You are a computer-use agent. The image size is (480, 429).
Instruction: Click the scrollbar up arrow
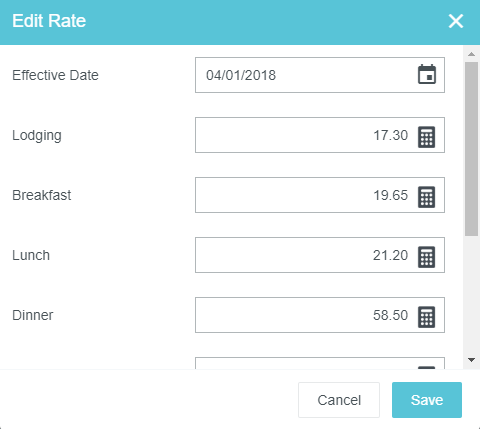(x=471, y=54)
